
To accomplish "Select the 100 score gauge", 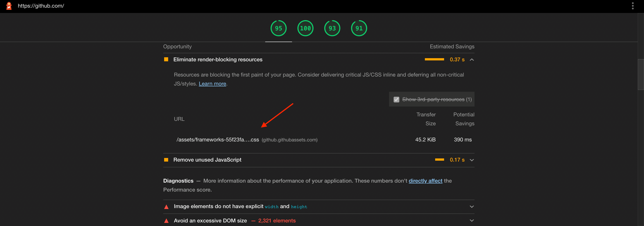I will coord(305,28).
